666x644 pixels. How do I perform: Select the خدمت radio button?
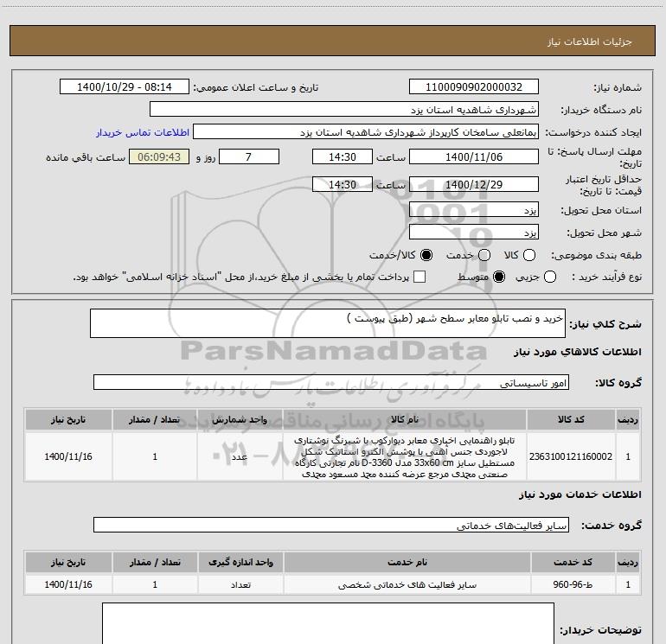tap(484, 255)
